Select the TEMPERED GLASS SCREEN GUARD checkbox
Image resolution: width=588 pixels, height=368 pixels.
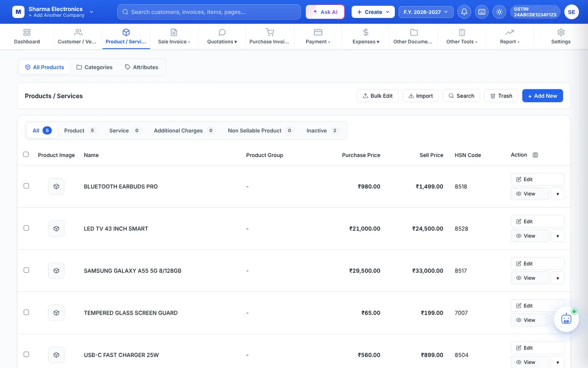26,313
